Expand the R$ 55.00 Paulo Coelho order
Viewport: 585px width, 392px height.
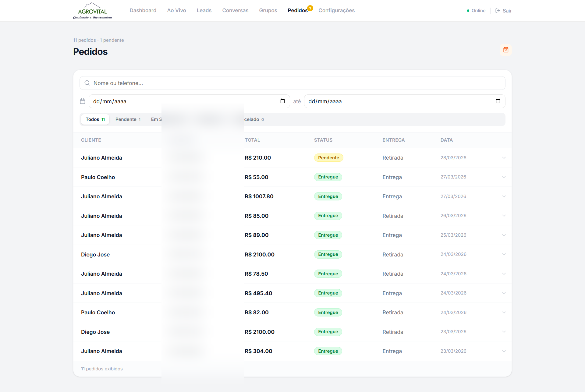(x=504, y=177)
